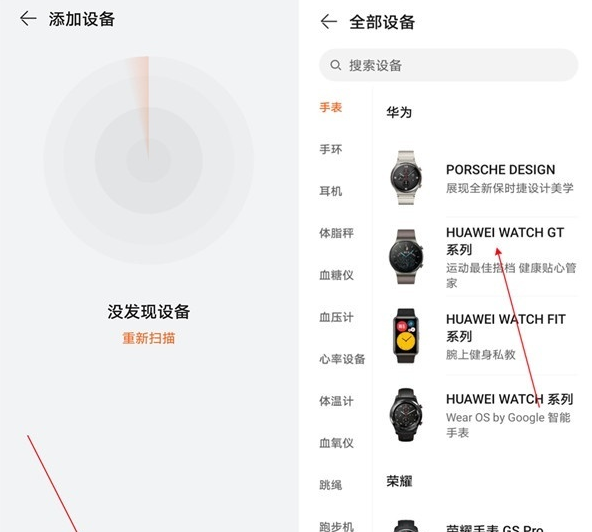
Task: Select the 跑步机 category tab
Action: (x=336, y=526)
